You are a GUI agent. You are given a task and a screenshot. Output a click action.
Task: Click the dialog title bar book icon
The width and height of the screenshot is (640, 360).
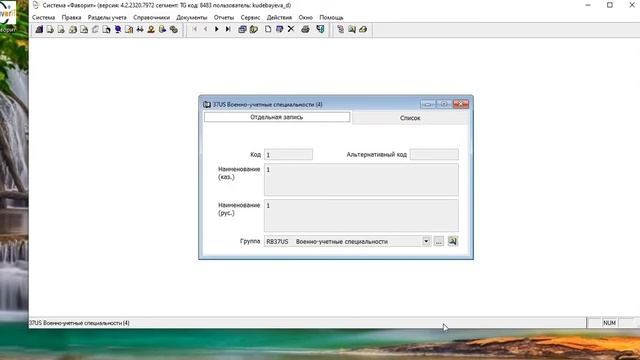(x=207, y=104)
